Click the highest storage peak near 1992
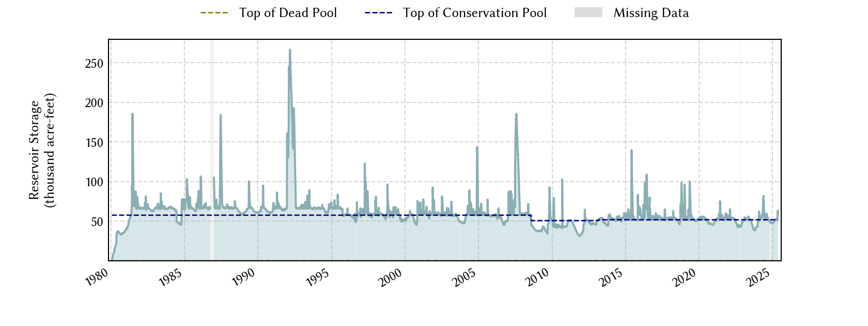 (290, 50)
